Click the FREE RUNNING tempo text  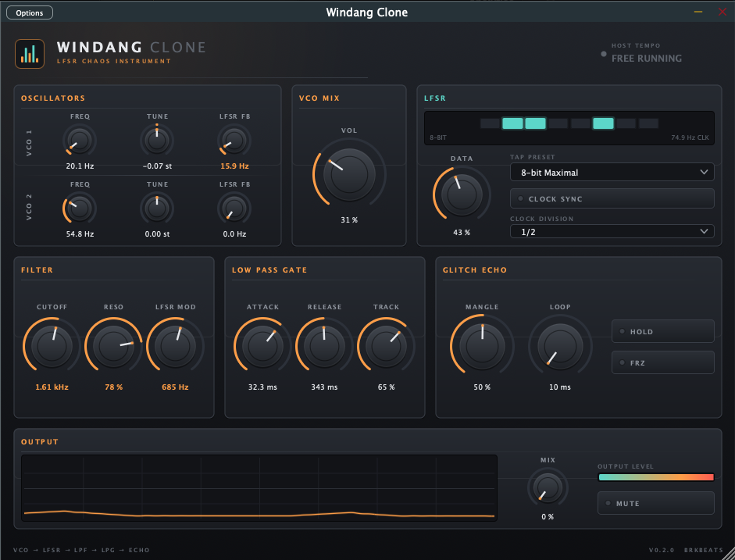tap(647, 59)
